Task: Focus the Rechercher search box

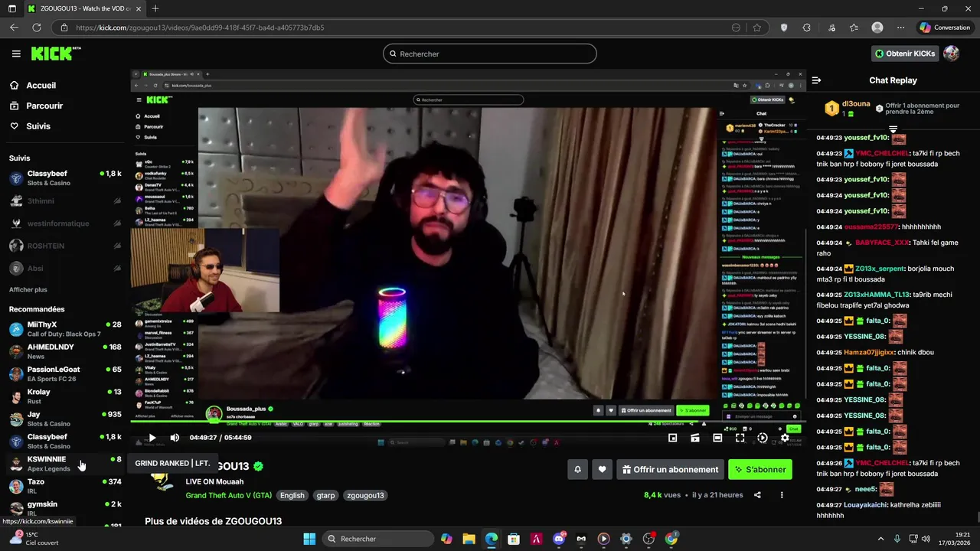Action: click(x=490, y=54)
